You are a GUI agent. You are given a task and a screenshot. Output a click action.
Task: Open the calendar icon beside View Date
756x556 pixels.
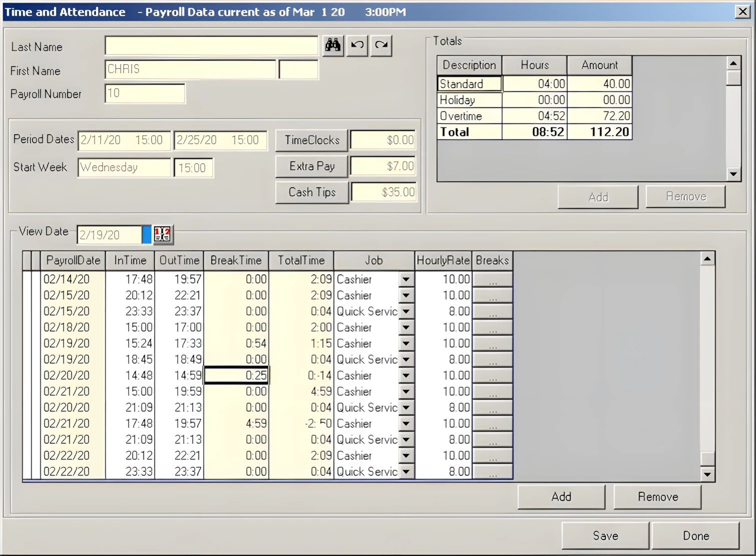(x=162, y=234)
